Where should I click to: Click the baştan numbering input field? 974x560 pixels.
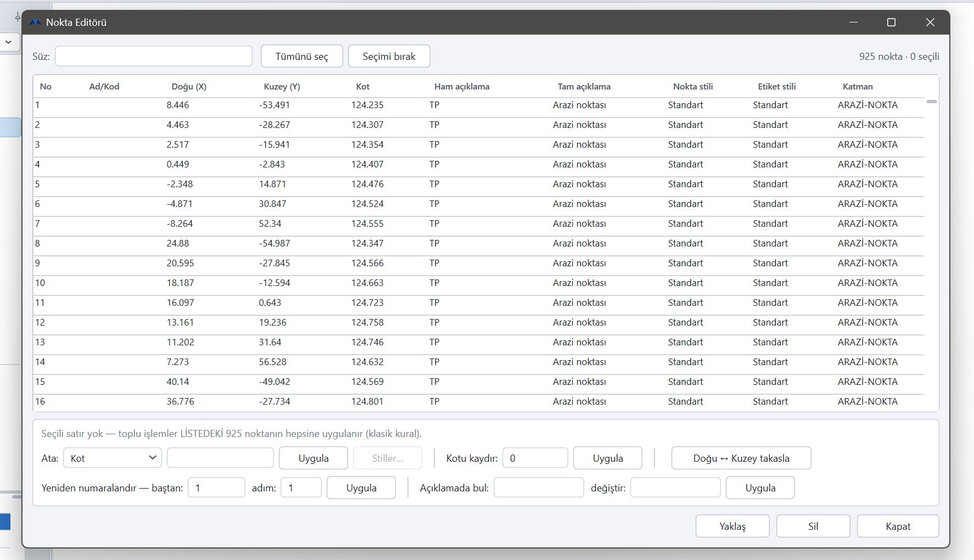(216, 488)
